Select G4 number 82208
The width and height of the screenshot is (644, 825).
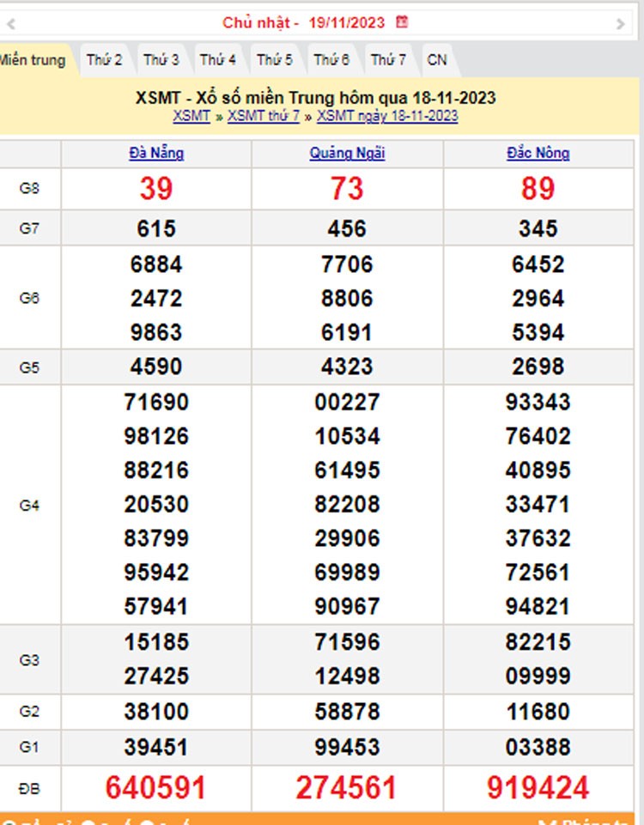coord(347,505)
